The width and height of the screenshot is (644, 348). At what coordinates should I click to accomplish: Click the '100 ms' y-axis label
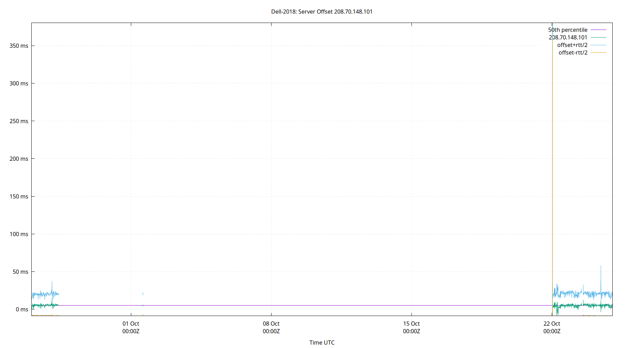click(x=19, y=234)
